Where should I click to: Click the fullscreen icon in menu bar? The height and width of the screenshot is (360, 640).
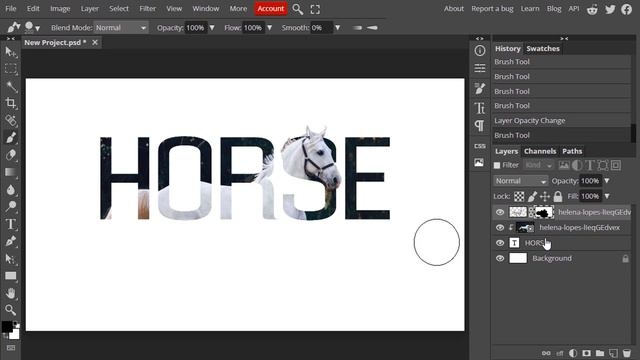pyautogui.click(x=315, y=9)
